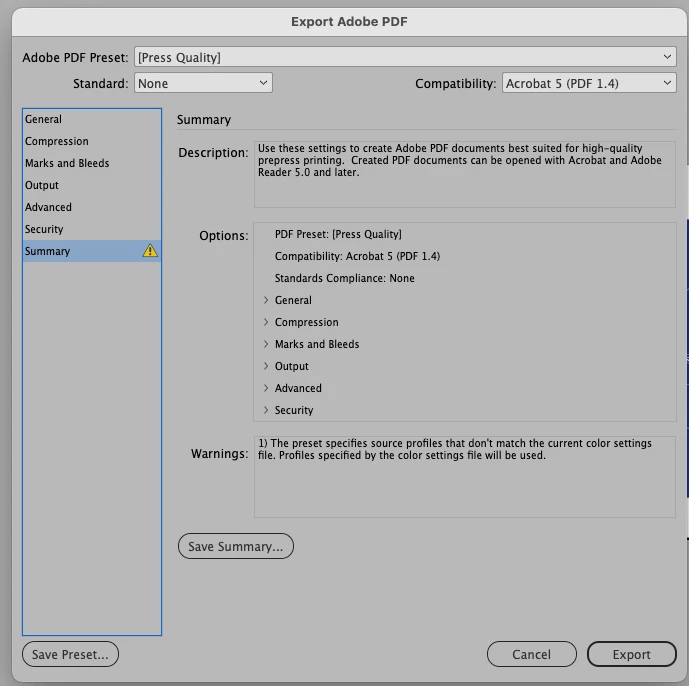
Task: Open the Compatibility dropdown
Action: click(x=589, y=83)
